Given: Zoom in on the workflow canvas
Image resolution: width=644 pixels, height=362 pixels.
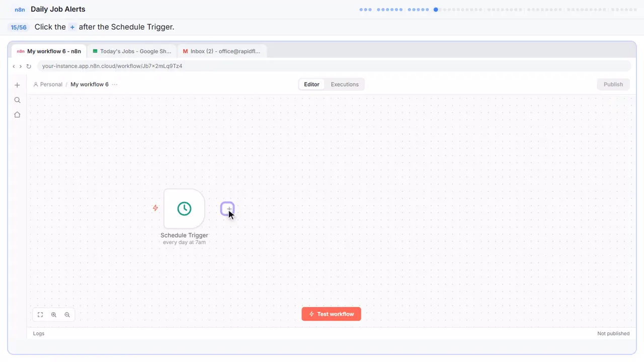Looking at the screenshot, I should point(54,315).
